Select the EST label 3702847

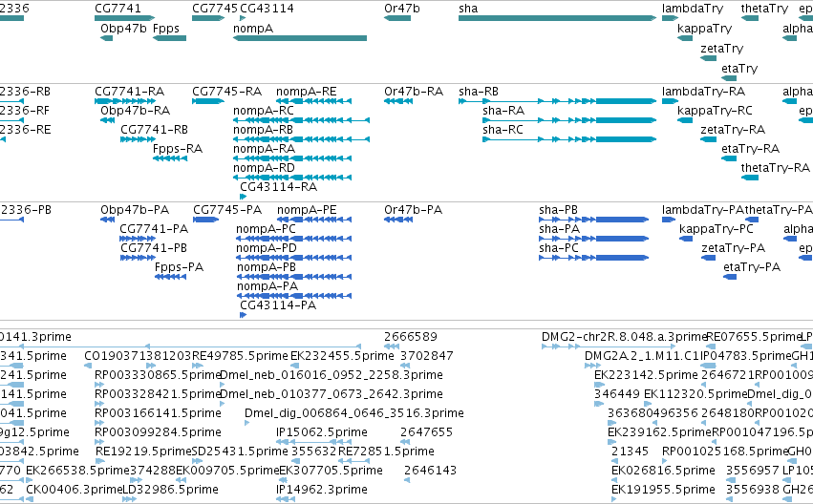427,356
